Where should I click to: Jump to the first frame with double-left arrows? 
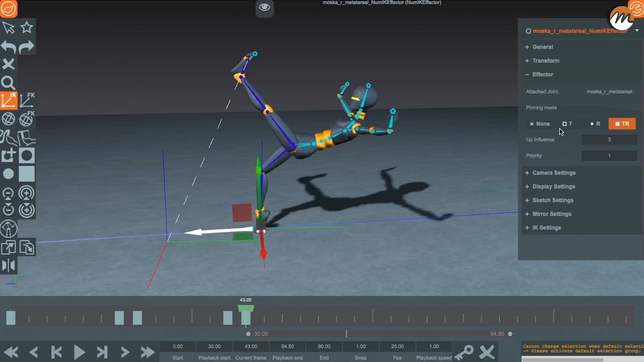click(x=11, y=352)
